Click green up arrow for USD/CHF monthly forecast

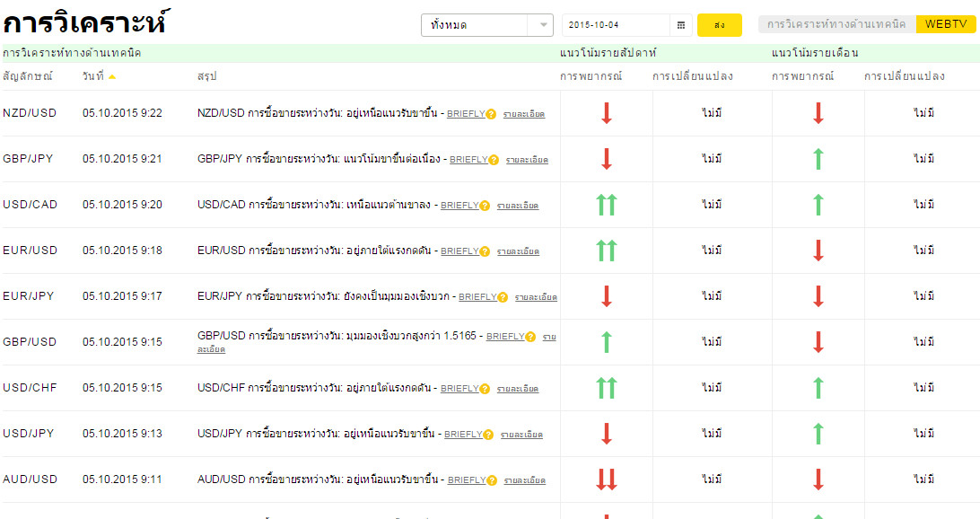[x=818, y=388]
